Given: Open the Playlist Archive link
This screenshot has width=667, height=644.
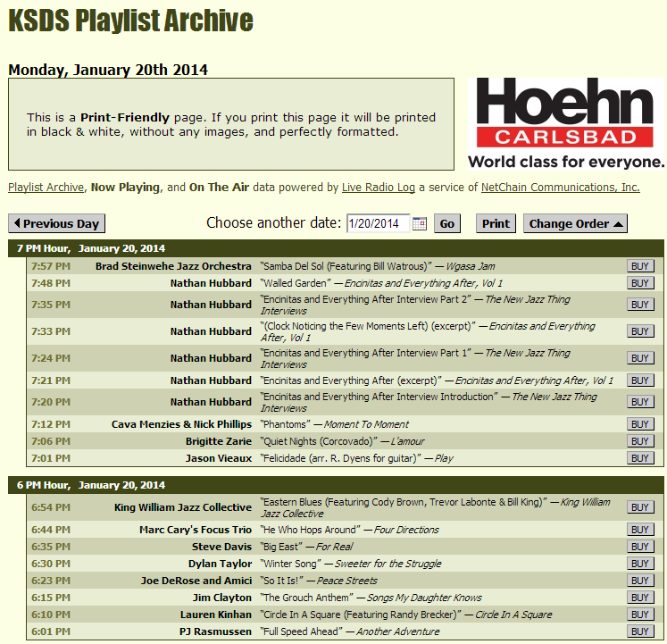Looking at the screenshot, I should tap(46, 188).
